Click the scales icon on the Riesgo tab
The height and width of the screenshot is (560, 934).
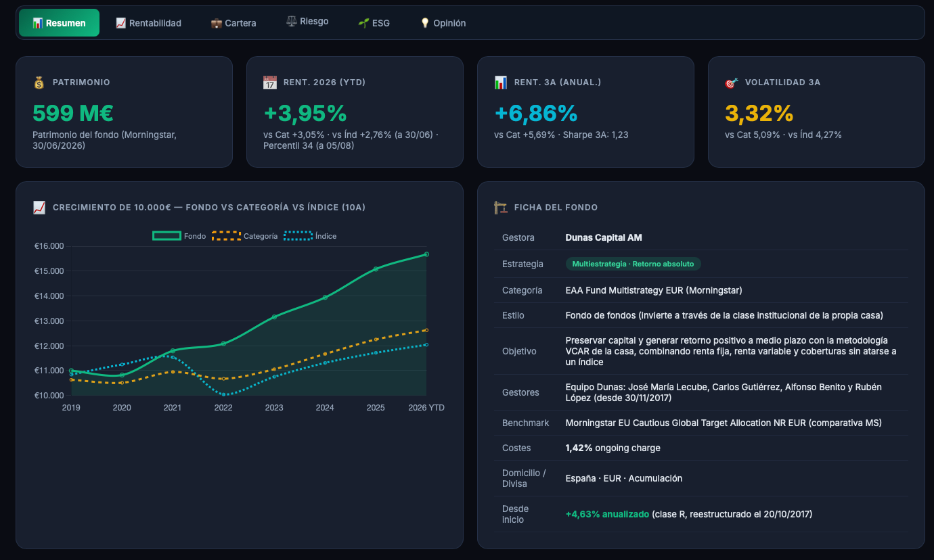[x=292, y=22]
